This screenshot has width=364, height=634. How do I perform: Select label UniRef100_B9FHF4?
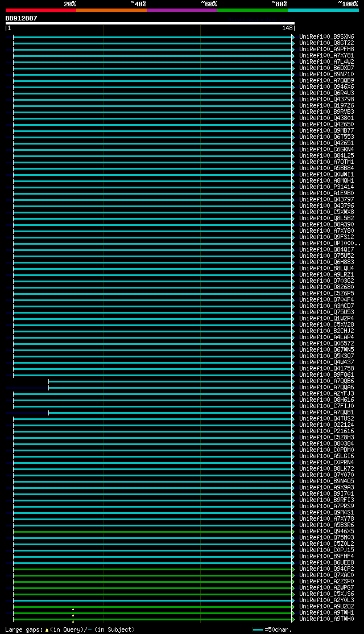(326, 557)
